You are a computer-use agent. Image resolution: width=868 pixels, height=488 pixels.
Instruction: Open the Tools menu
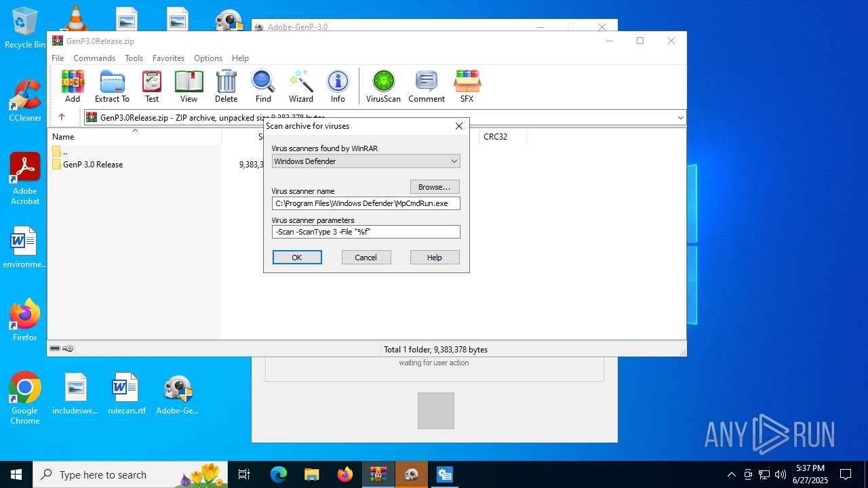tap(134, 58)
